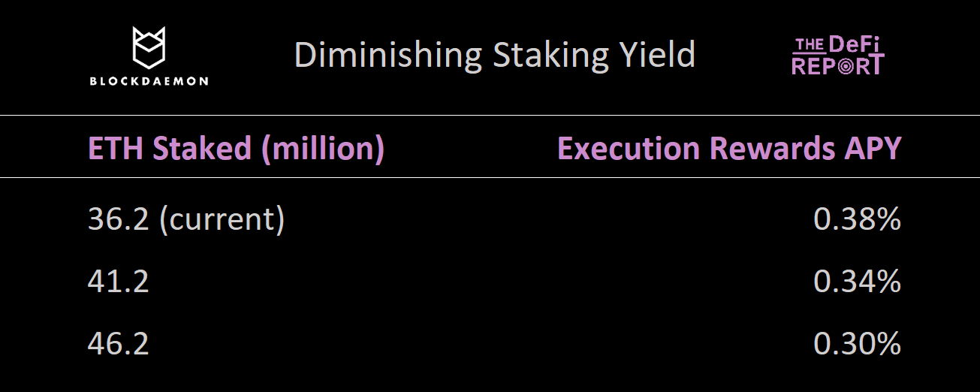Click the 0.38% APY value
Image resolution: width=980 pixels, height=392 pixels.
coord(857,220)
